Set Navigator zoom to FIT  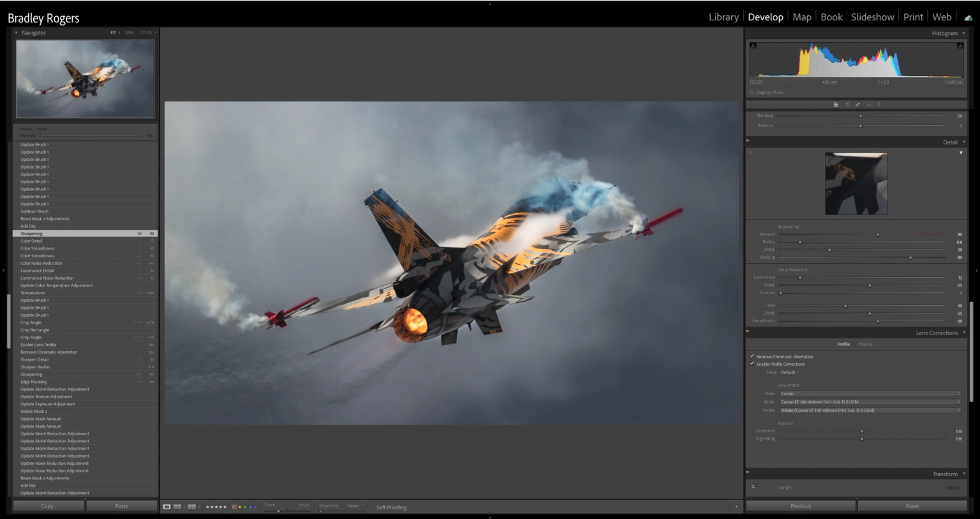[x=114, y=33]
